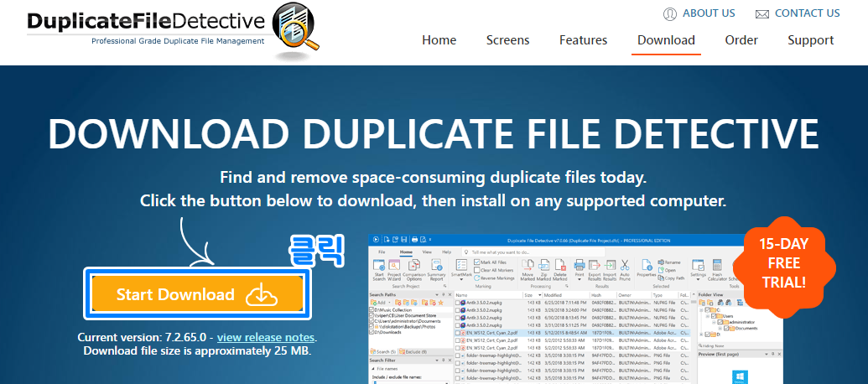Click the Add button in Search Paths panel
Viewport: 868px width, 384px height.
point(378,303)
